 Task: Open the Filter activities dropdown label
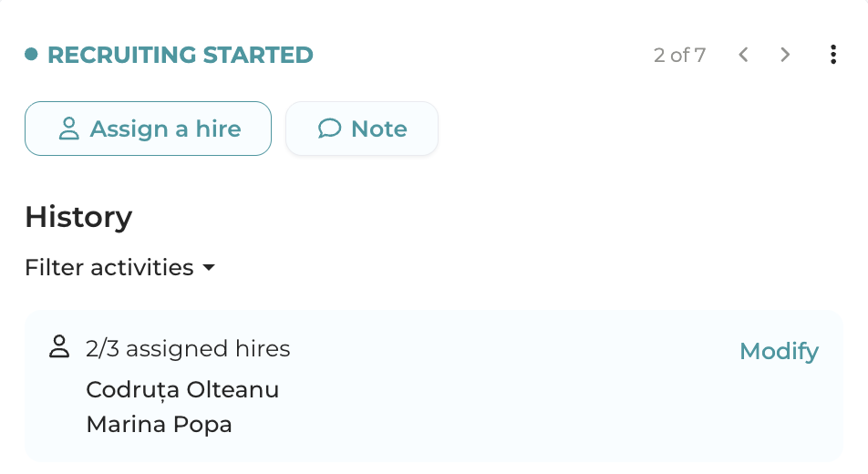109,268
